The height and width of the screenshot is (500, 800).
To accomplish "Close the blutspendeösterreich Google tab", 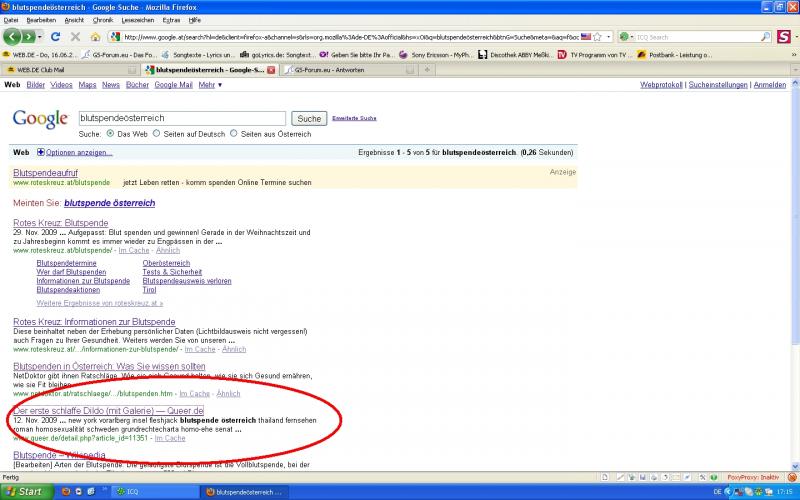I will point(271,70).
